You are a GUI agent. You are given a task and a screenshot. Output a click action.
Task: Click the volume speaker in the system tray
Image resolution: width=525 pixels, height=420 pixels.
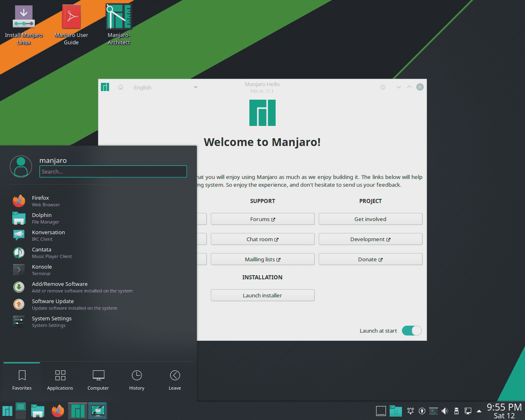click(x=445, y=411)
